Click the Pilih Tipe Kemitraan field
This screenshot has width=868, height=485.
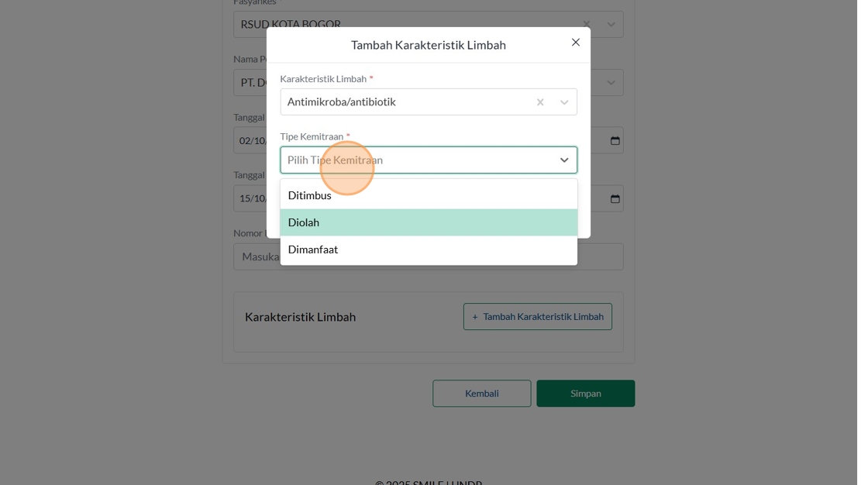(x=411, y=160)
